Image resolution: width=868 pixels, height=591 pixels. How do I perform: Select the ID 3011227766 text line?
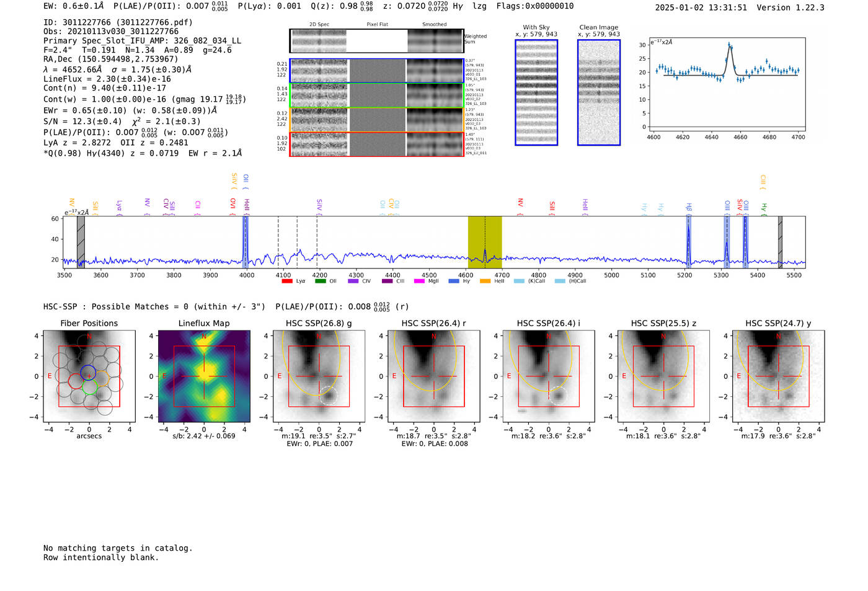(x=118, y=22)
